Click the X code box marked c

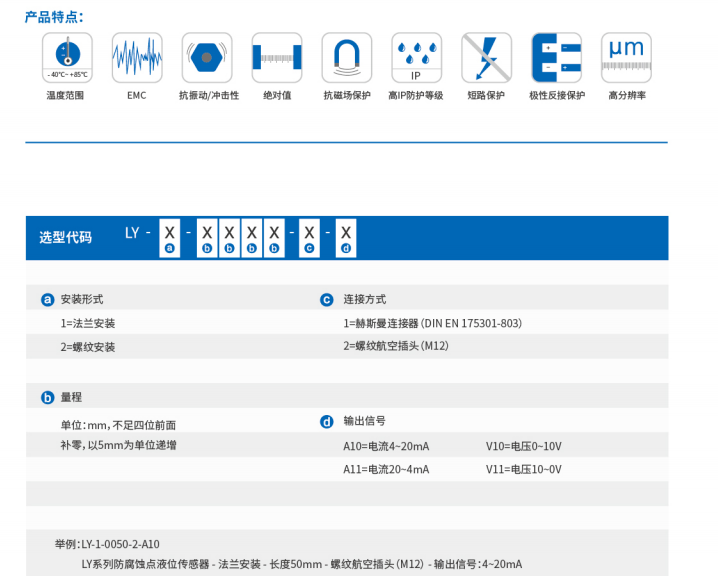point(309,237)
